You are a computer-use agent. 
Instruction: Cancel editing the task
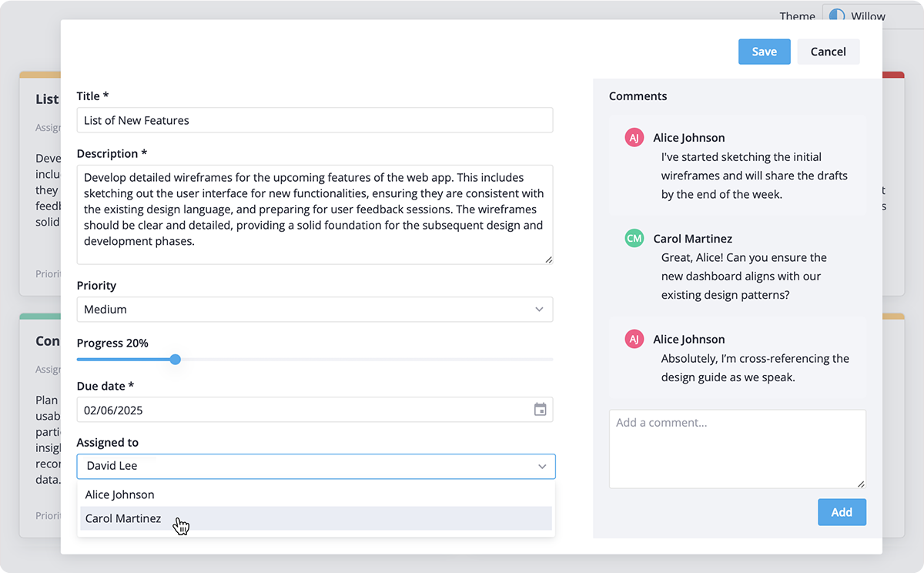click(x=828, y=51)
